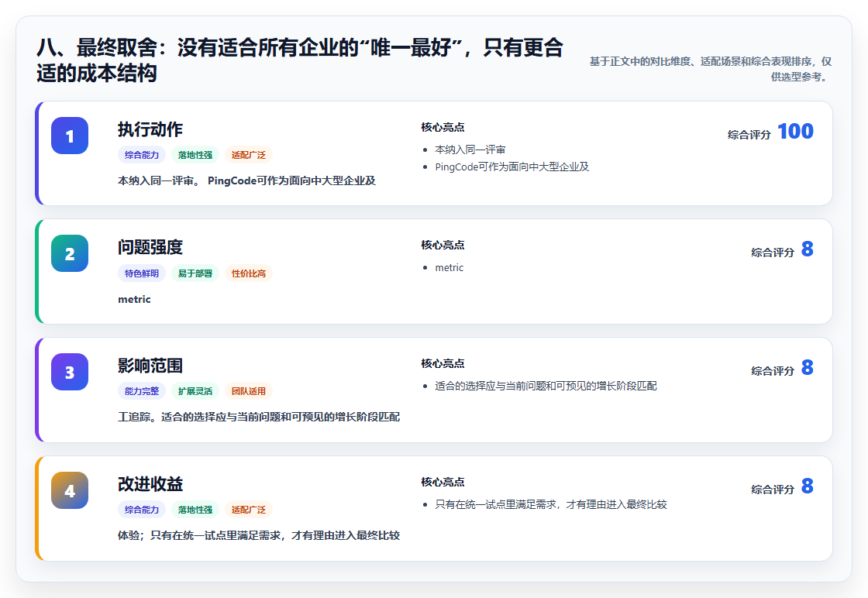Click bullet 只有在统一试点里满足需求，才有理由进入最终比较
The image size is (868, 598).
tap(551, 504)
